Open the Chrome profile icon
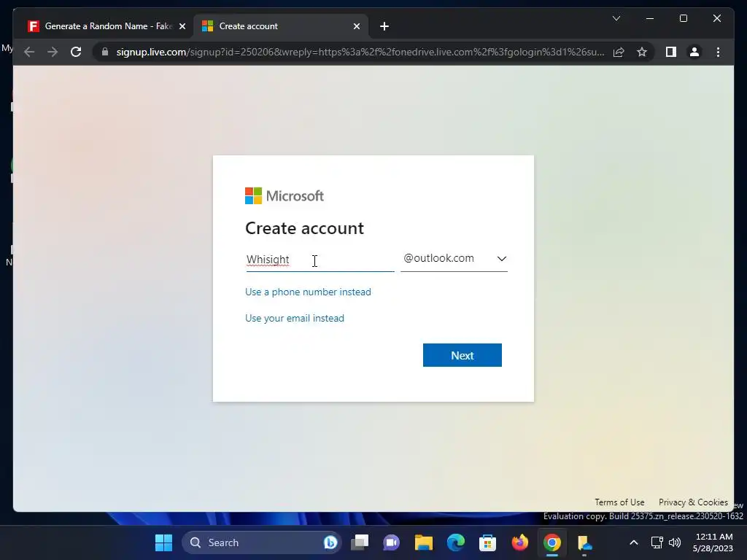Viewport: 747px width, 560px height. coord(694,52)
